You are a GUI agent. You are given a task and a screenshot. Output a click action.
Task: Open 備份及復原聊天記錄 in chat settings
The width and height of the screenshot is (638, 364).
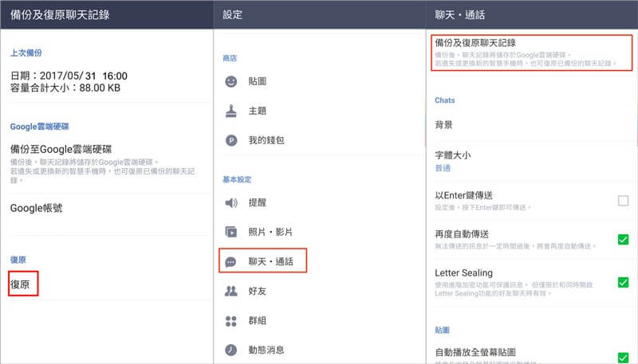[531, 53]
